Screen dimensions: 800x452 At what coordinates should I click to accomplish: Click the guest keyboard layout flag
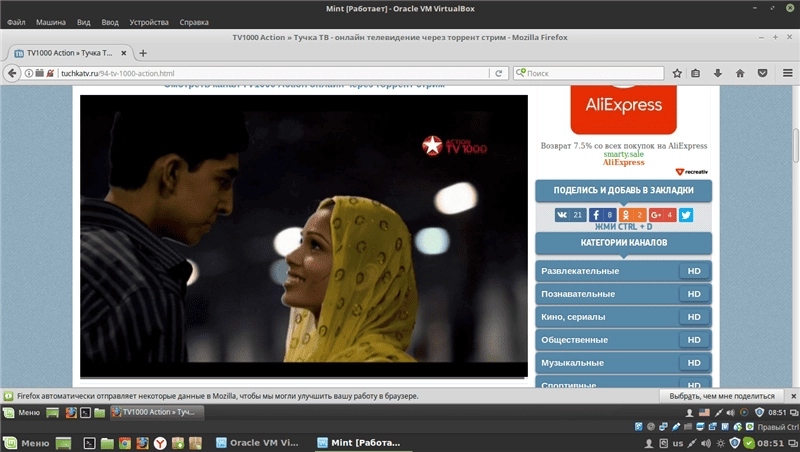(704, 412)
